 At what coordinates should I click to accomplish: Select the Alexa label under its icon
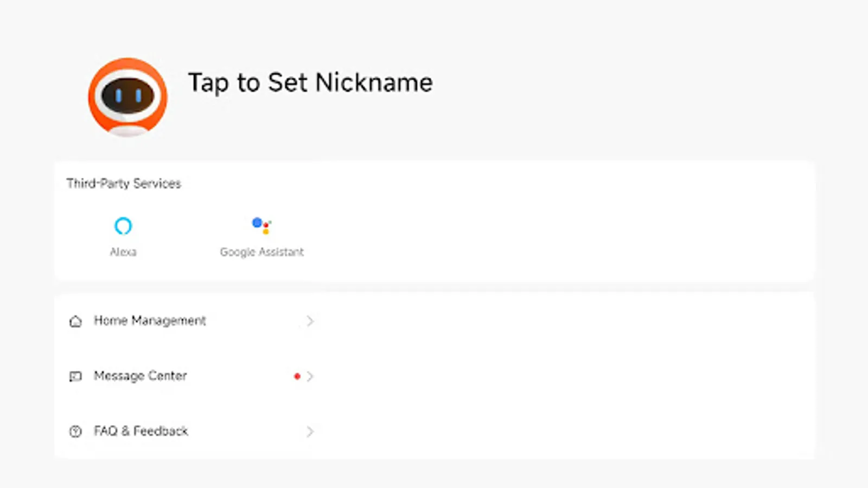[123, 252]
